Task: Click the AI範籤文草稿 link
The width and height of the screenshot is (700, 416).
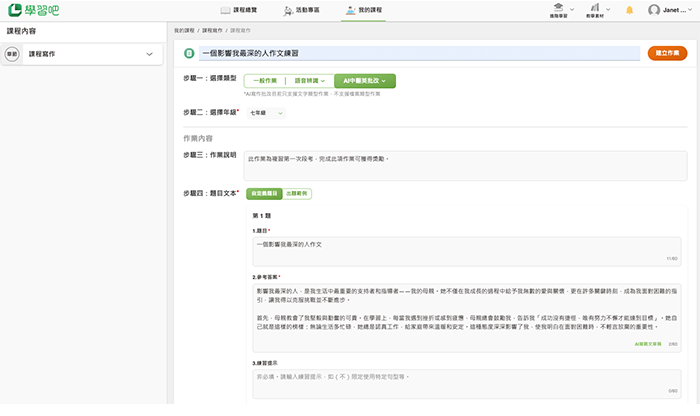Action: (x=647, y=342)
